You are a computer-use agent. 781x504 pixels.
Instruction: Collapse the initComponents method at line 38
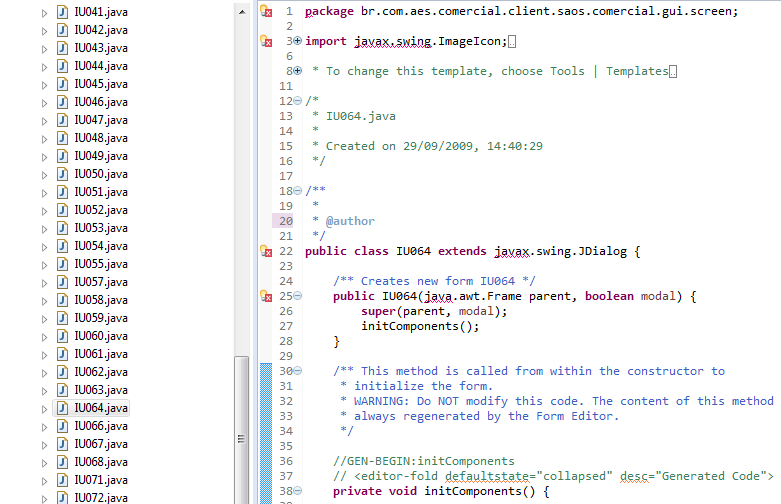(297, 491)
